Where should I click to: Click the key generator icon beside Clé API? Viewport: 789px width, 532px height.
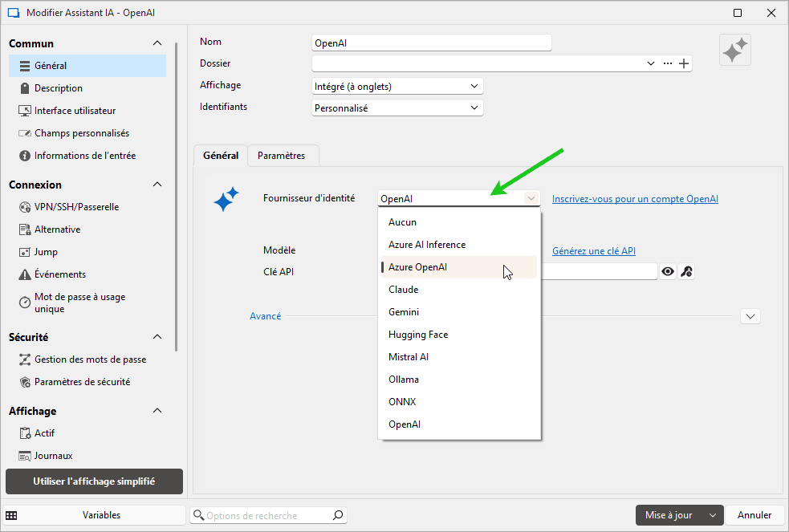coord(686,272)
